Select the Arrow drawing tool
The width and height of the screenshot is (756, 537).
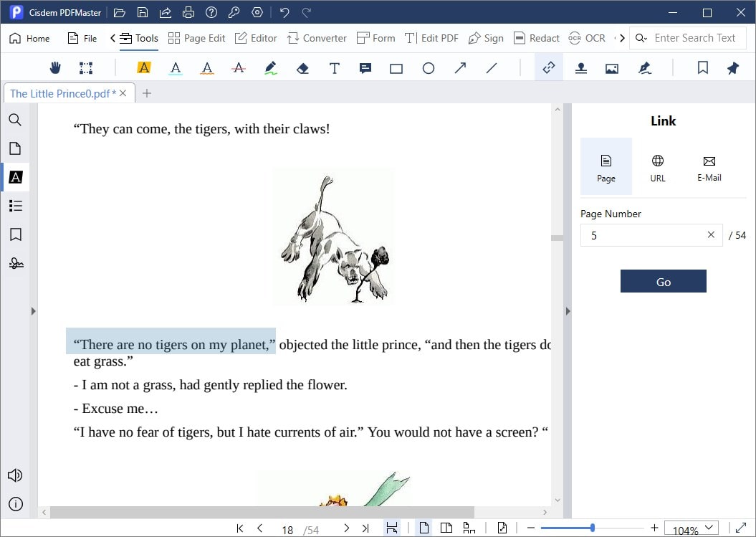point(460,68)
